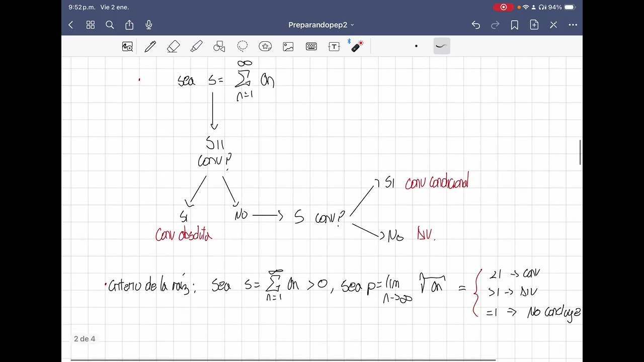The width and height of the screenshot is (644, 362).
Task: Open search with the magnifier icon
Action: click(110, 25)
